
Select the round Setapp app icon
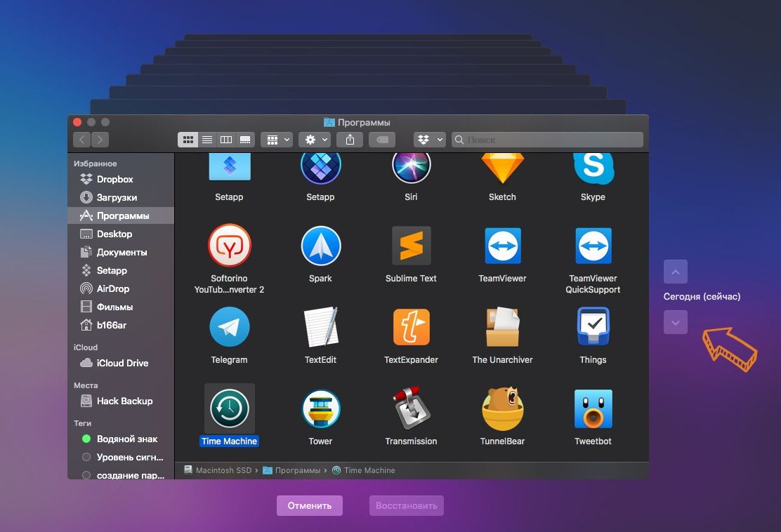pyautogui.click(x=321, y=168)
